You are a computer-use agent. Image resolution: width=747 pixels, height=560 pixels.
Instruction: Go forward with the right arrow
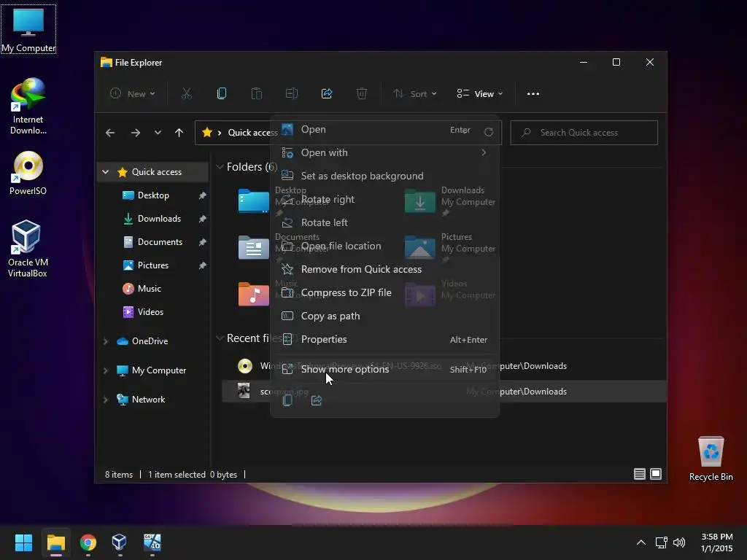[x=136, y=133]
